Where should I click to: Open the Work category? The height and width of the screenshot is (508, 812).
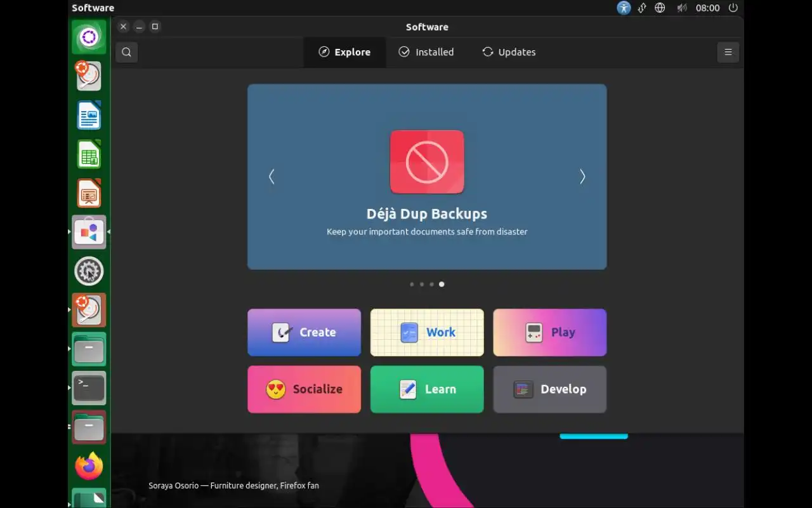(427, 332)
